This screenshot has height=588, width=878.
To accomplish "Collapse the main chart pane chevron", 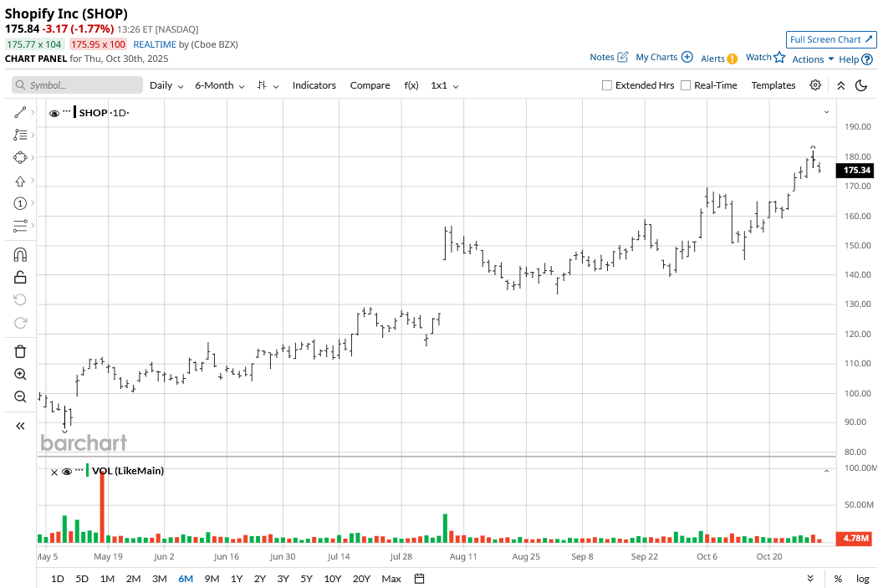I will pyautogui.click(x=826, y=112).
